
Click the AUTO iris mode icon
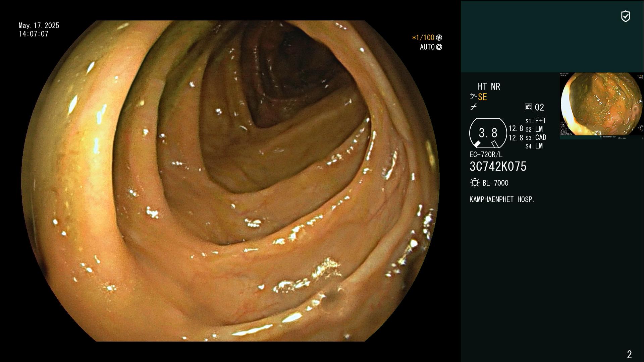coord(439,47)
